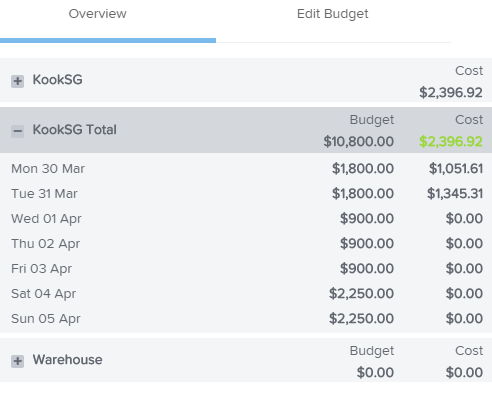Image resolution: width=492 pixels, height=393 pixels.
Task: Click the $1,800.00 budget for Mon 30 Mar
Action: click(x=363, y=169)
